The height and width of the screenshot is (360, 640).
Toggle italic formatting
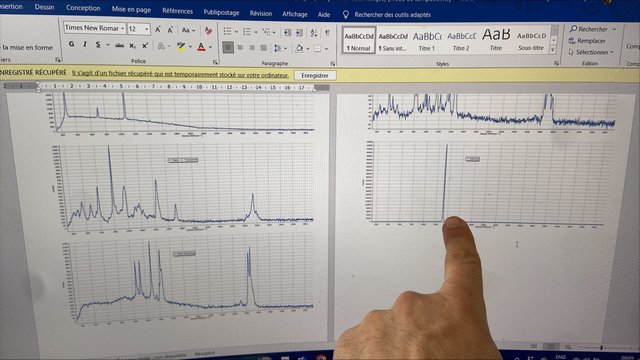[x=85, y=44]
